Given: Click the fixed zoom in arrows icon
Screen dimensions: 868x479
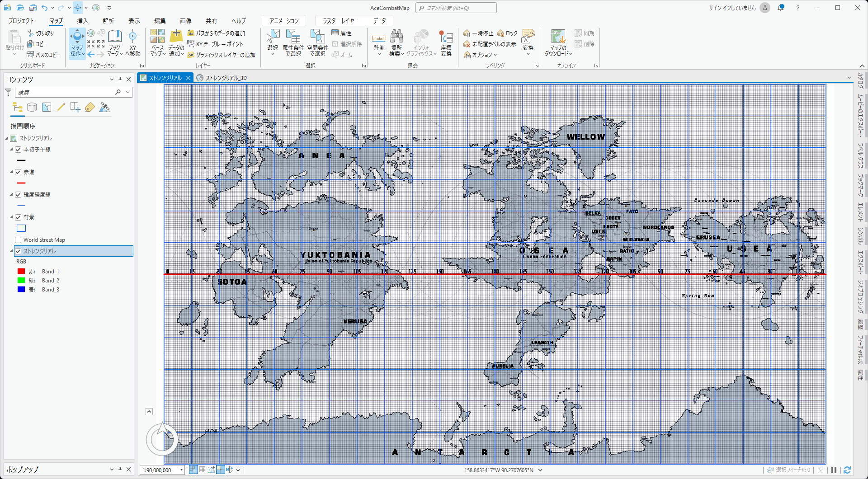Looking at the screenshot, I should click(x=91, y=44).
